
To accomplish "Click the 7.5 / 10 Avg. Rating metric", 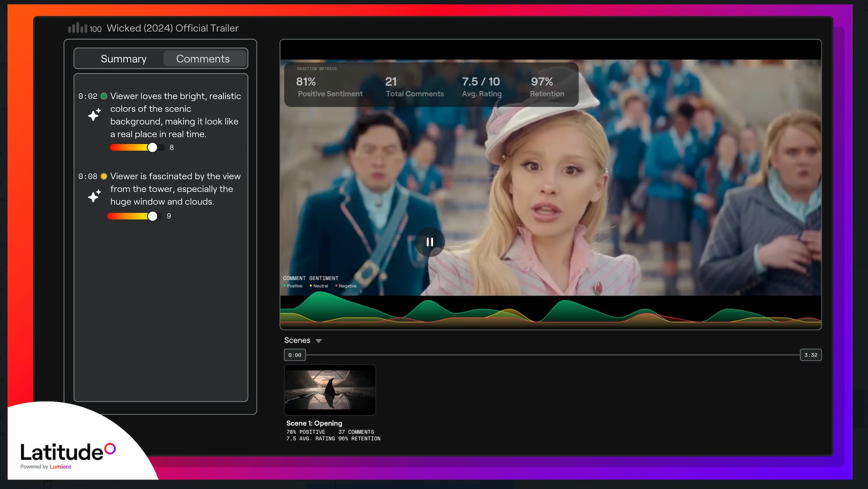I will (481, 87).
